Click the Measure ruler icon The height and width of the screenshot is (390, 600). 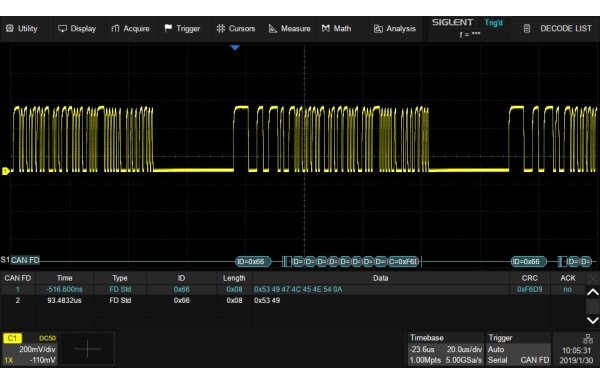[x=272, y=29]
